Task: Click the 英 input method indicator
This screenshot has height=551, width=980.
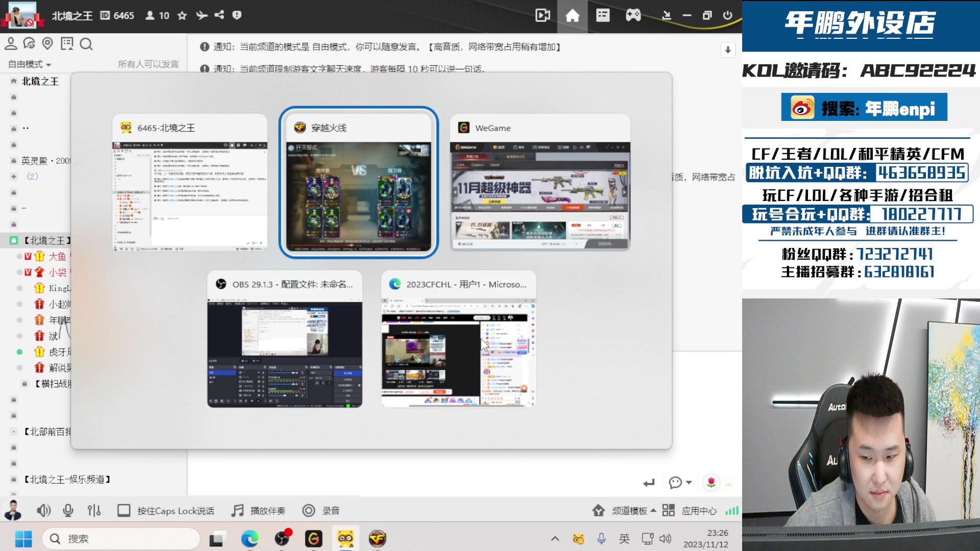Action: 624,539
